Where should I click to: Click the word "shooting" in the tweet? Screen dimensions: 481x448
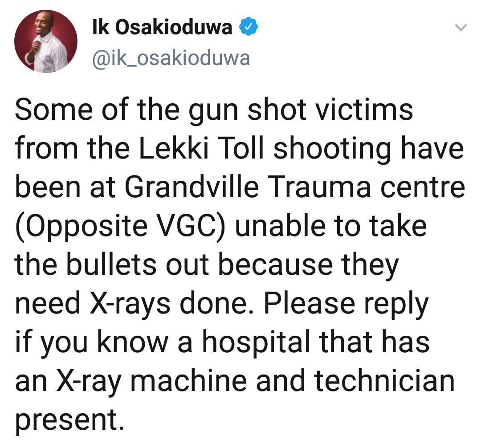pyautogui.click(x=330, y=150)
